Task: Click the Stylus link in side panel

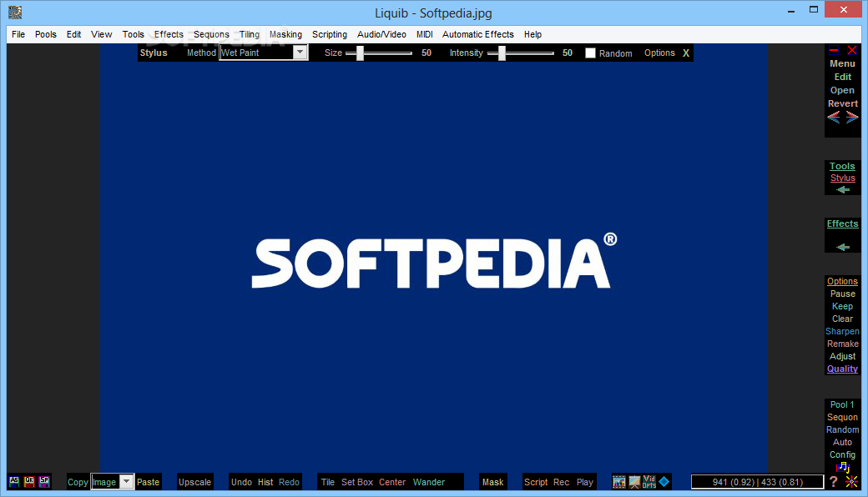Action: [x=842, y=178]
